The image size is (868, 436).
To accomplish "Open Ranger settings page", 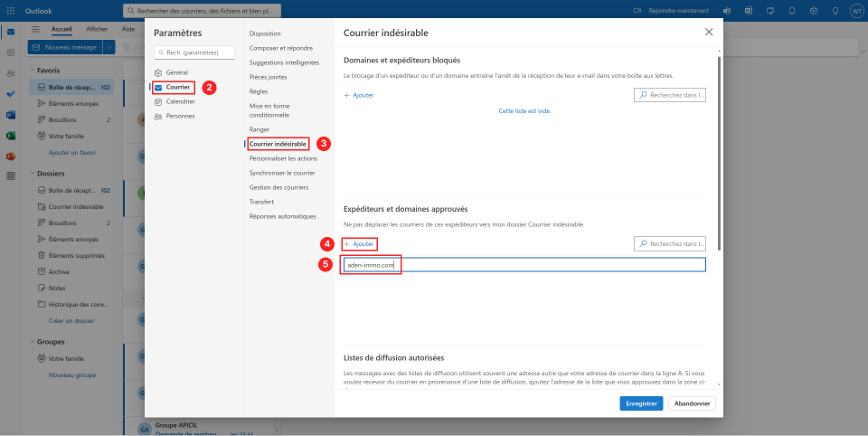I will 259,129.
